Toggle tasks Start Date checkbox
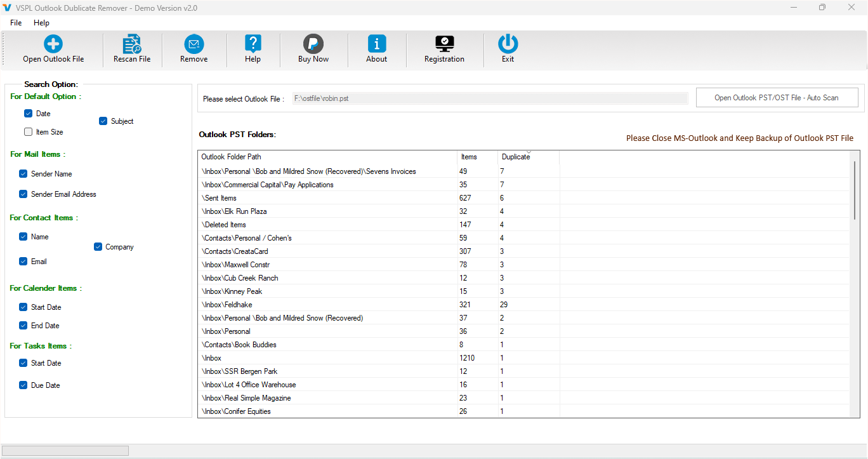The height and width of the screenshot is (459, 868). (x=23, y=363)
